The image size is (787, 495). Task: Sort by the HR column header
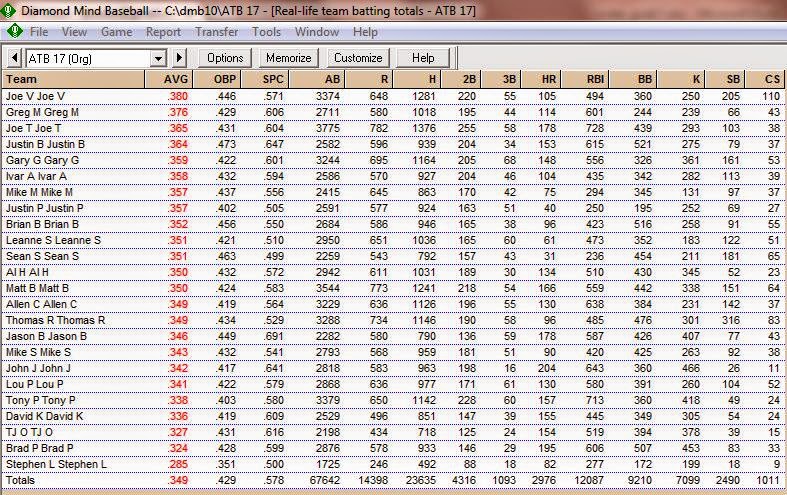tap(541, 79)
